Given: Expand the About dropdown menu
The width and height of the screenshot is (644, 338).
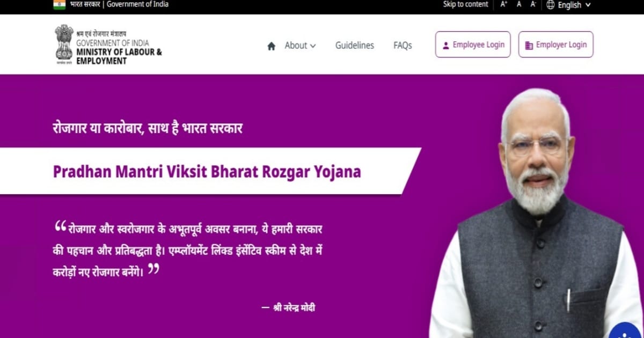Looking at the screenshot, I should [300, 46].
